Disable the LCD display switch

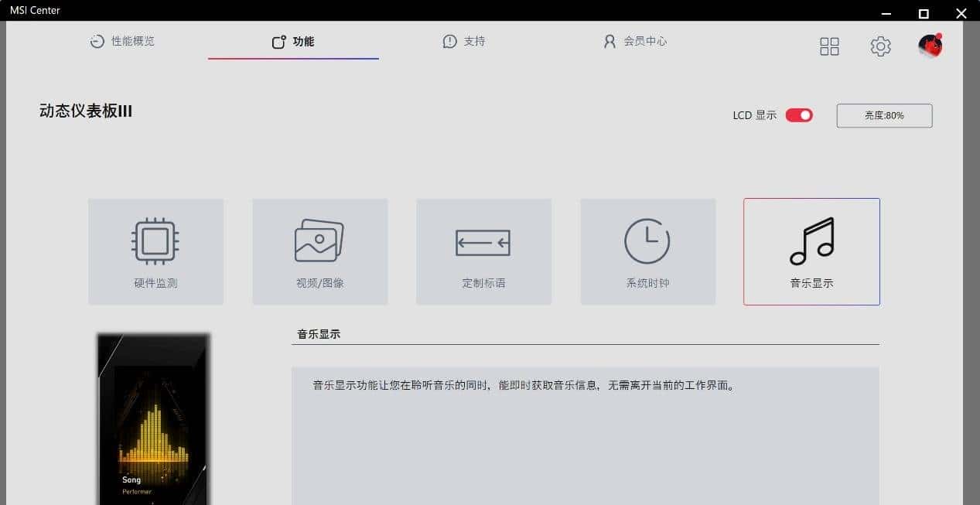coord(801,114)
